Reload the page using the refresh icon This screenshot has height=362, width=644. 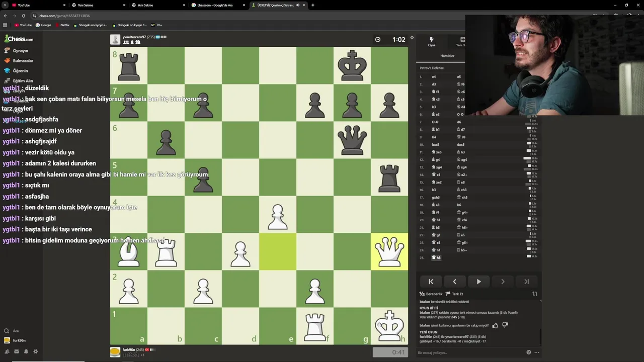[x=23, y=16]
